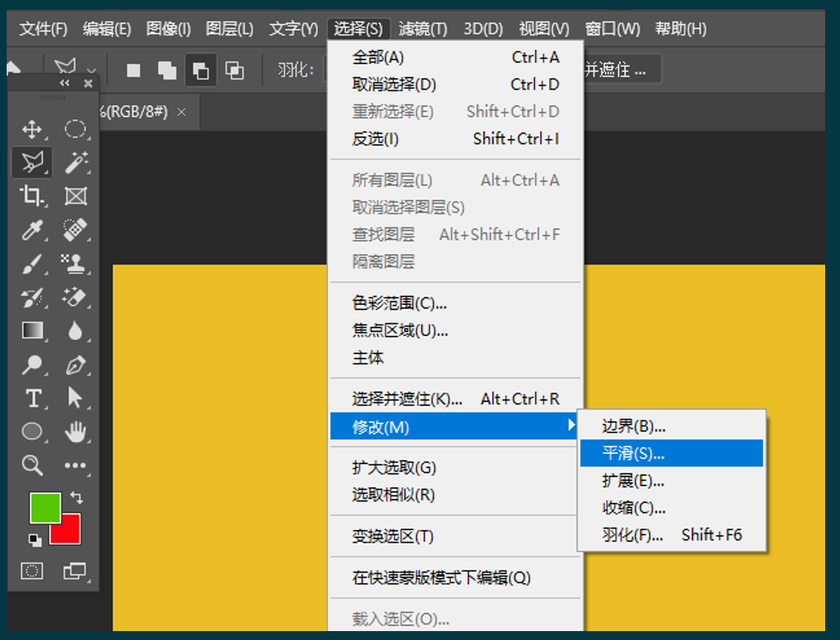Click the green foreground color swatch

44,507
